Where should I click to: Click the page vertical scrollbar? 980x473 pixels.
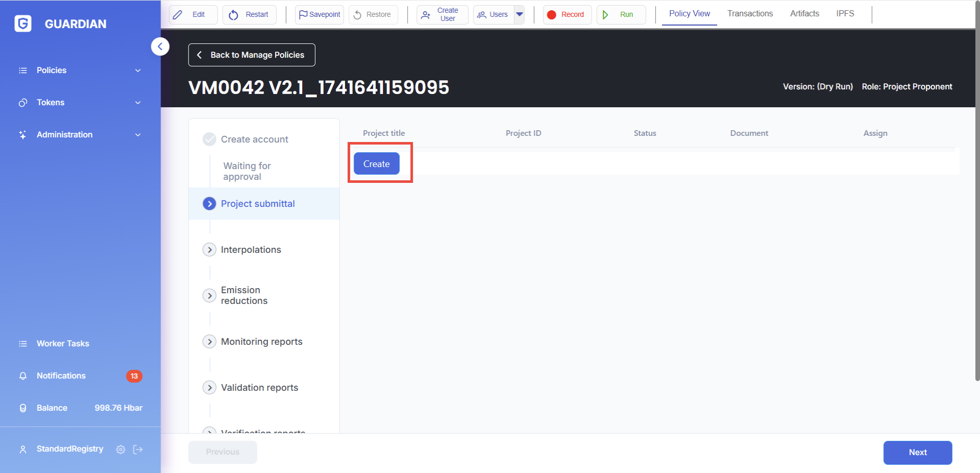pos(977,191)
